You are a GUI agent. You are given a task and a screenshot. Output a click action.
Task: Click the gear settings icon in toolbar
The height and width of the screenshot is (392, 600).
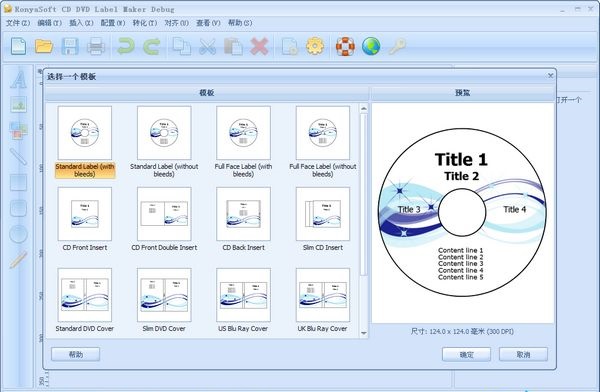(315, 46)
